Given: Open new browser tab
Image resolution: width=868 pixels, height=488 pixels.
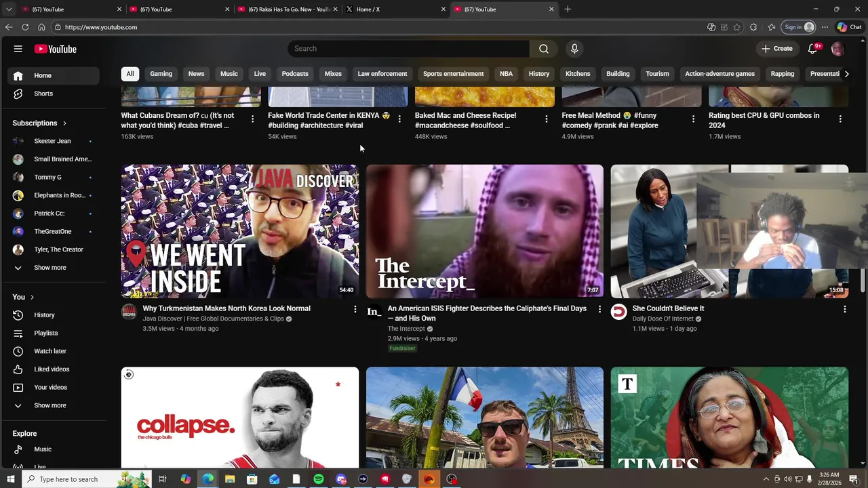Looking at the screenshot, I should [x=568, y=9].
